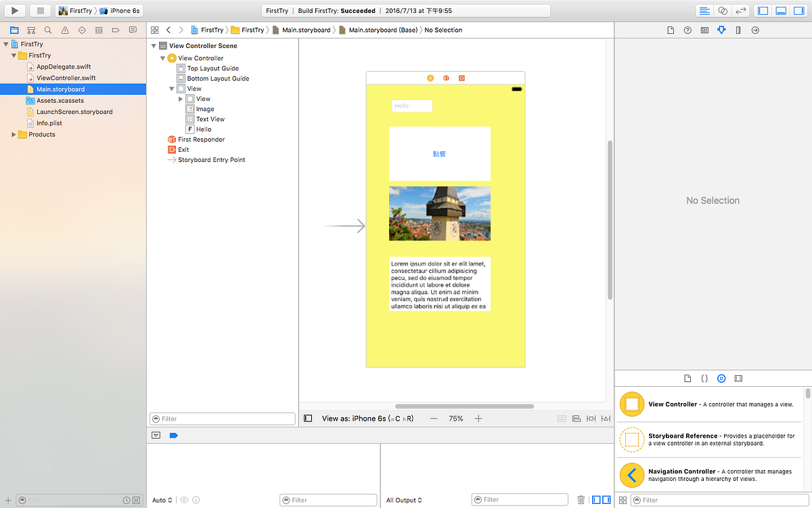Open the Main.storyboard (Base) jump bar menu
812x508 pixels.
[x=382, y=30]
